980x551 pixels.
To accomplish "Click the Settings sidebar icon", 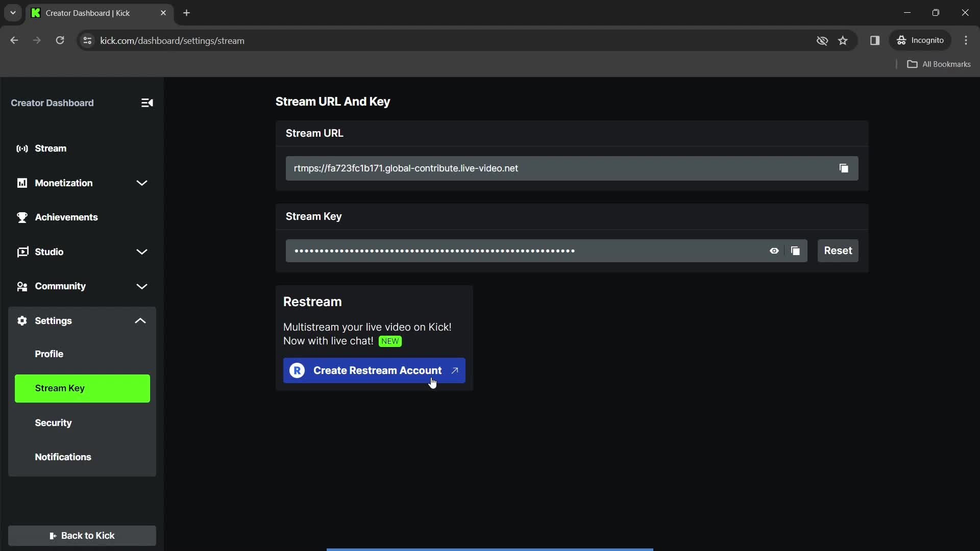I will 22,320.
